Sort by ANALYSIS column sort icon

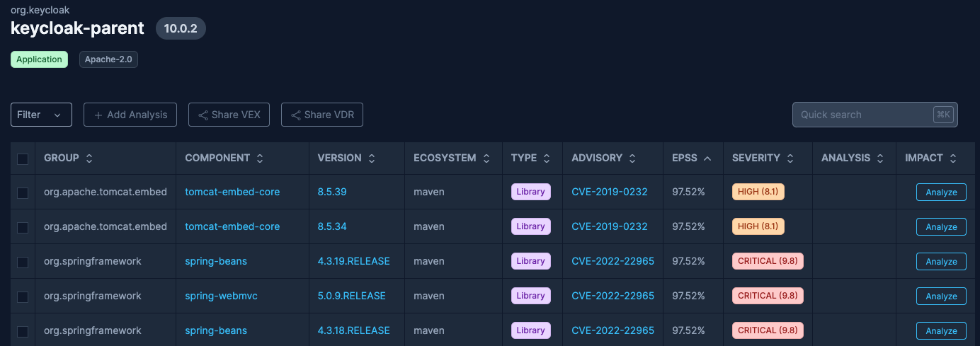pyautogui.click(x=880, y=158)
